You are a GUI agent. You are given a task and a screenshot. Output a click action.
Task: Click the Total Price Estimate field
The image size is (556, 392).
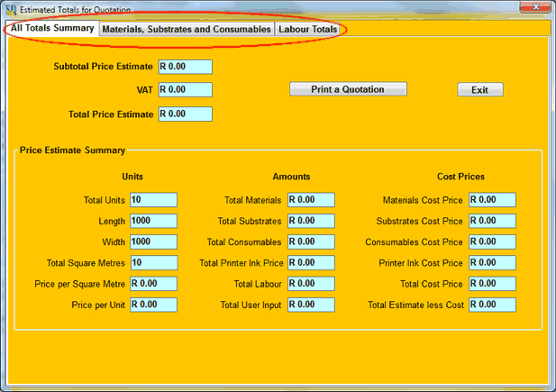pos(185,114)
